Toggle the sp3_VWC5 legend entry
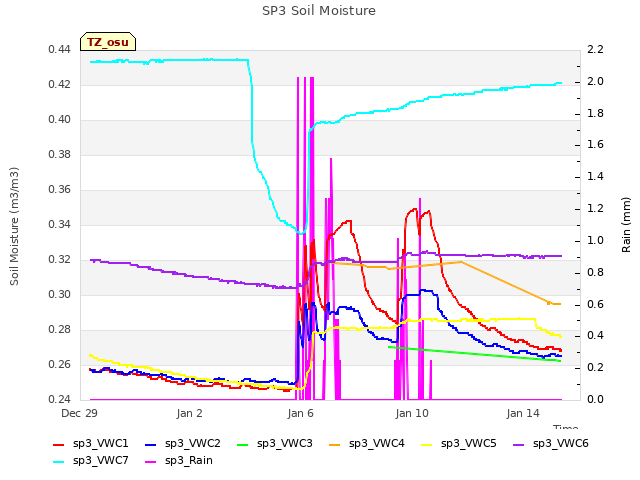The image size is (640, 480). tap(459, 444)
